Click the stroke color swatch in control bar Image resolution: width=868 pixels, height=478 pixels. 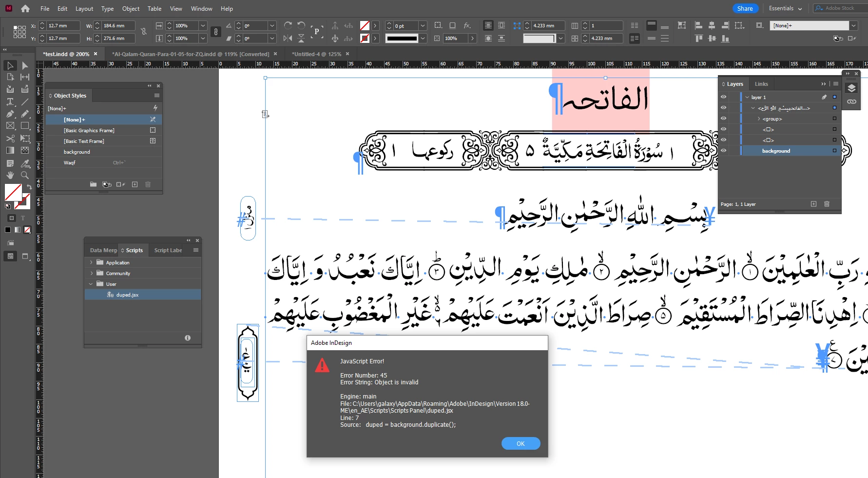click(365, 38)
